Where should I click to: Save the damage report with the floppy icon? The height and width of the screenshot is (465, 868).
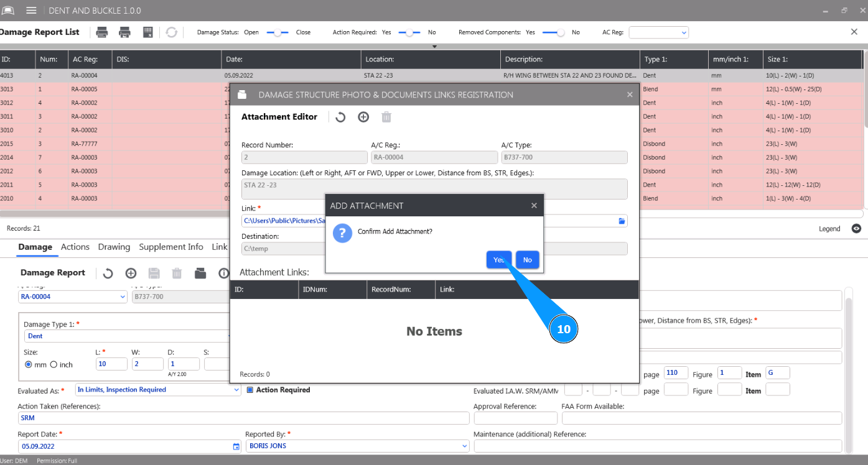click(x=154, y=273)
